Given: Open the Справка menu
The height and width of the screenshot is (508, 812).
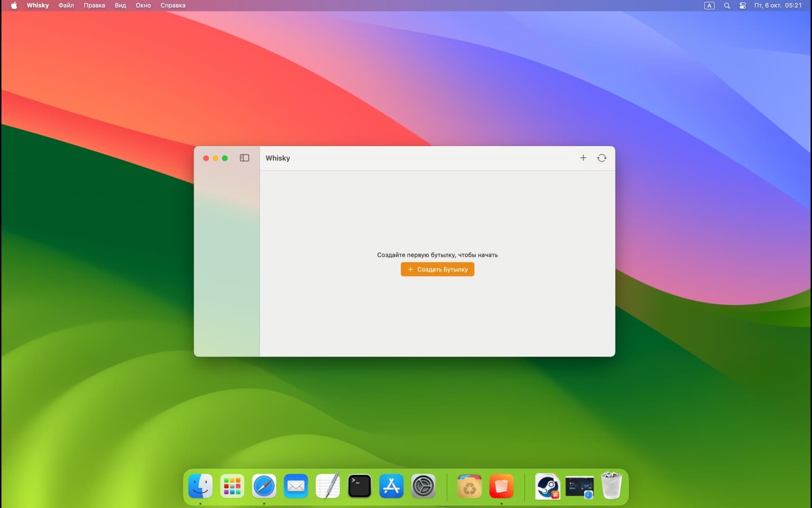Looking at the screenshot, I should (173, 5).
